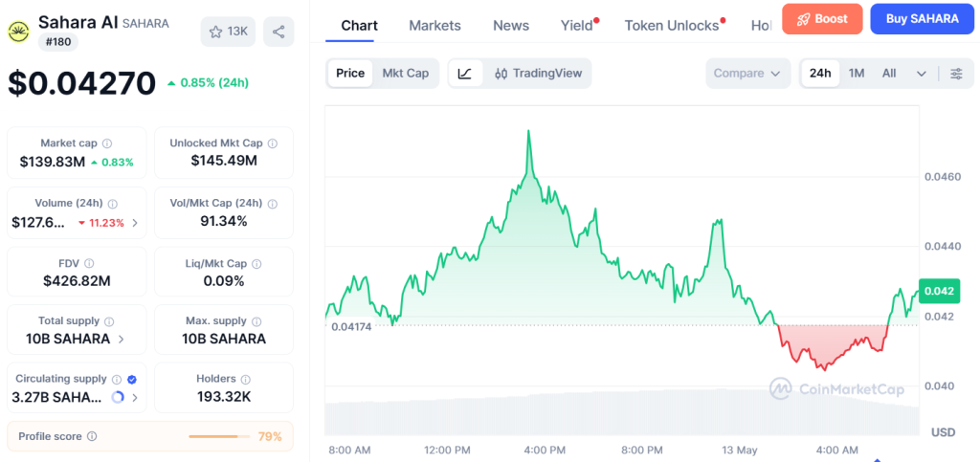
Task: Open the Compare dropdown
Action: (747, 74)
